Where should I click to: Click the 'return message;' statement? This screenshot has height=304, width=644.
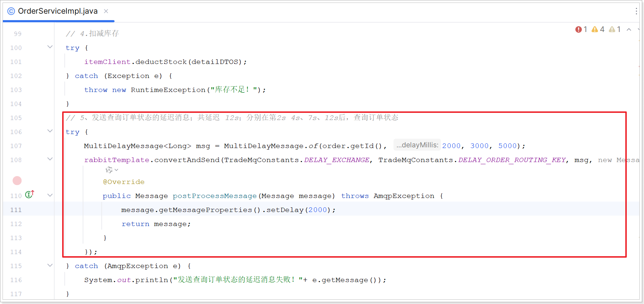pos(156,224)
